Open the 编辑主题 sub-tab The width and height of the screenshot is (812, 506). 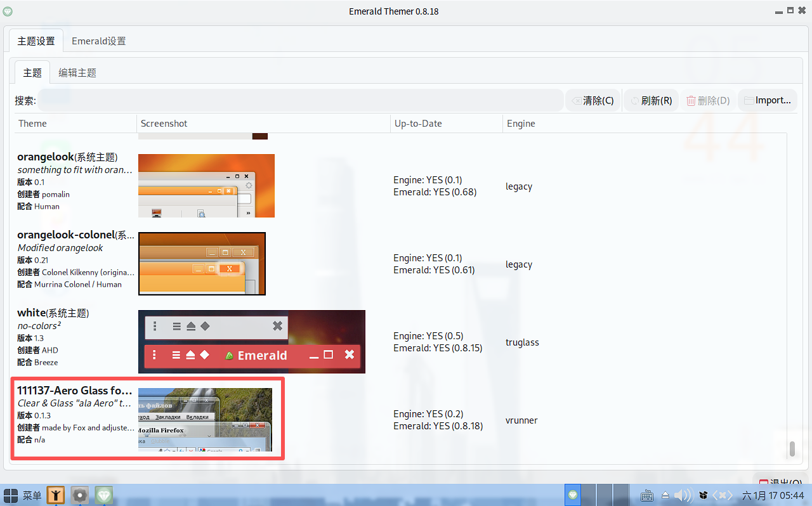click(77, 72)
